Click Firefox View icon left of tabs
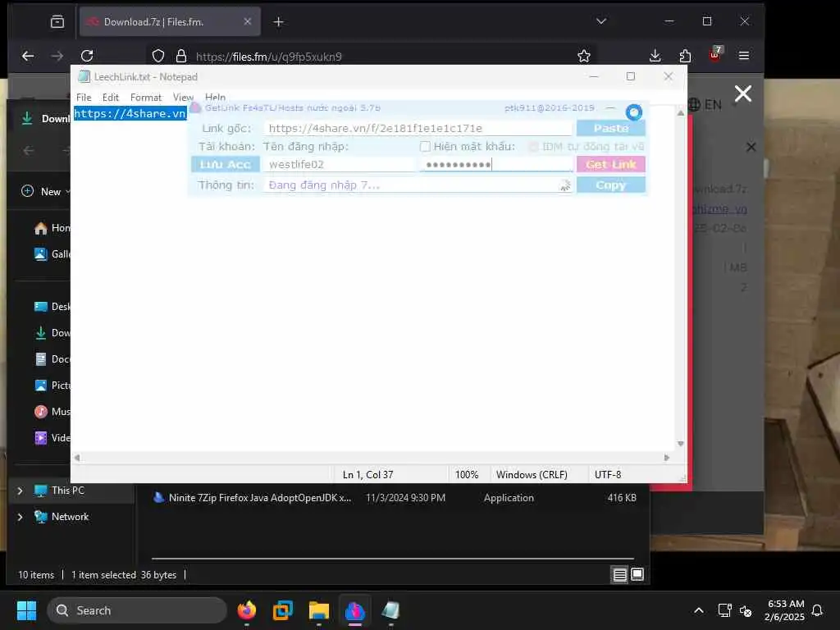Image resolution: width=840 pixels, height=630 pixels. [57, 21]
